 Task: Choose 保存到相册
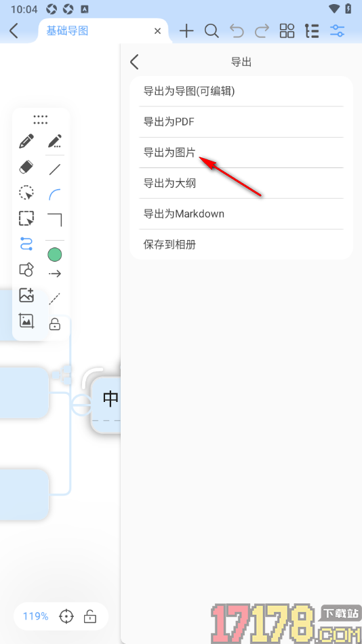coord(241,245)
